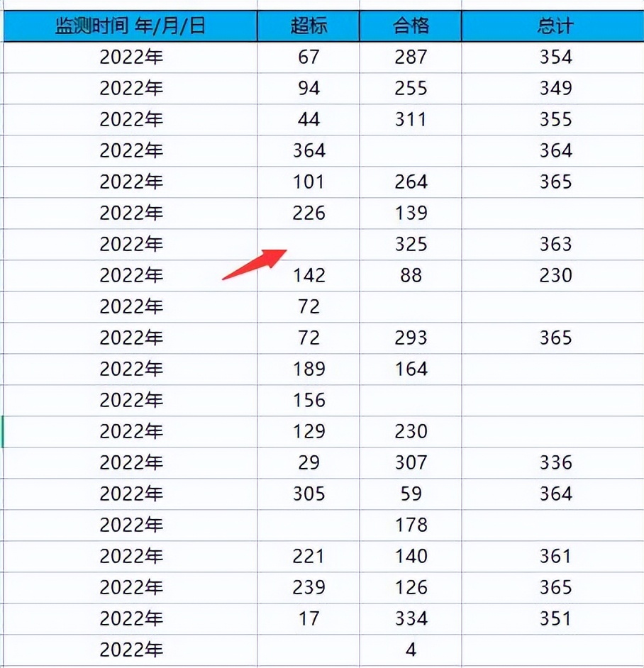Select the 总计 column header
Image resolution: width=644 pixels, height=668 pixels.
(x=553, y=26)
